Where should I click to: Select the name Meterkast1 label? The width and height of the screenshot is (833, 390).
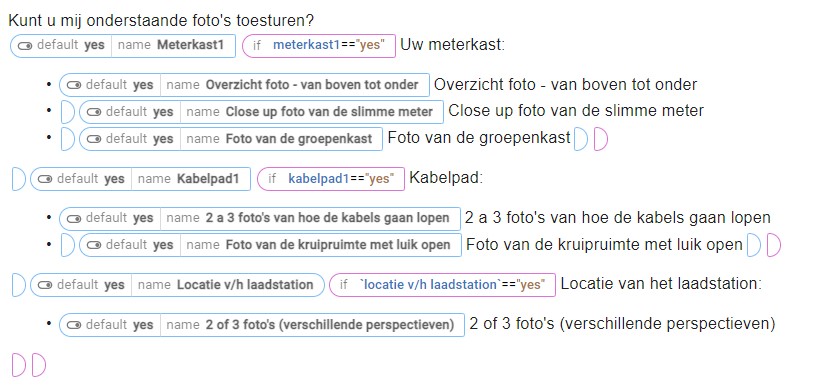tap(171, 46)
